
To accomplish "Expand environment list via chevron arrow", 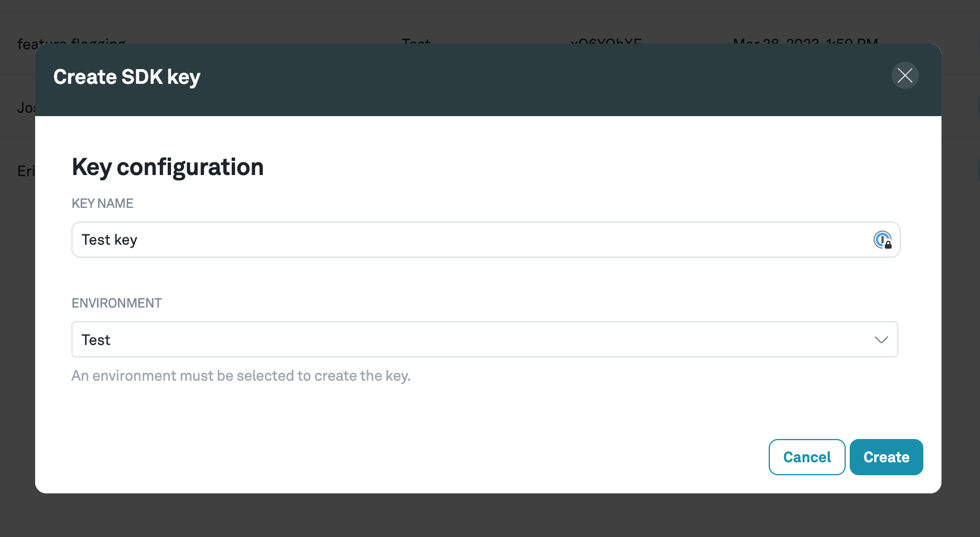I will [881, 340].
